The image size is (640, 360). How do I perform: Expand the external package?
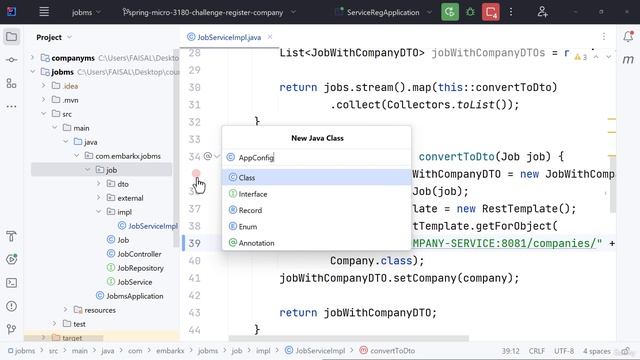[98, 198]
